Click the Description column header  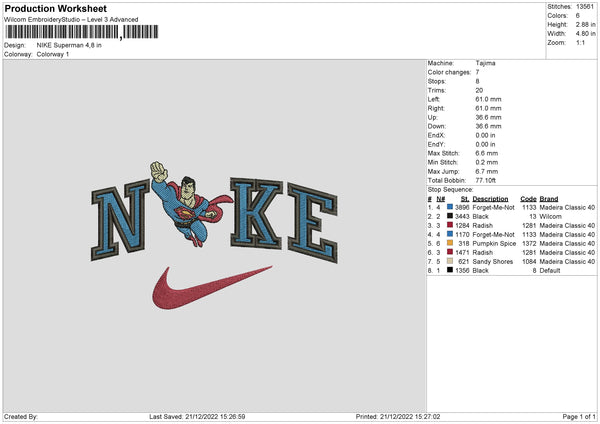pos(490,199)
